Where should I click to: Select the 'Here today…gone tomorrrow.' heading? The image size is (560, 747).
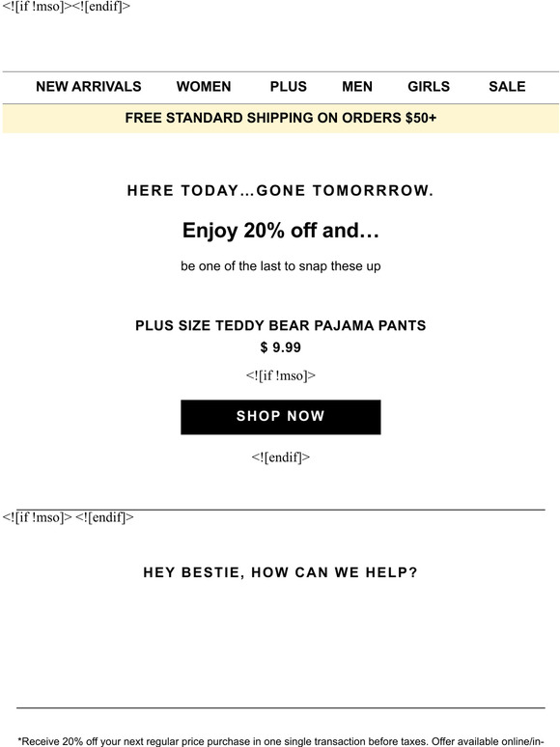281,190
